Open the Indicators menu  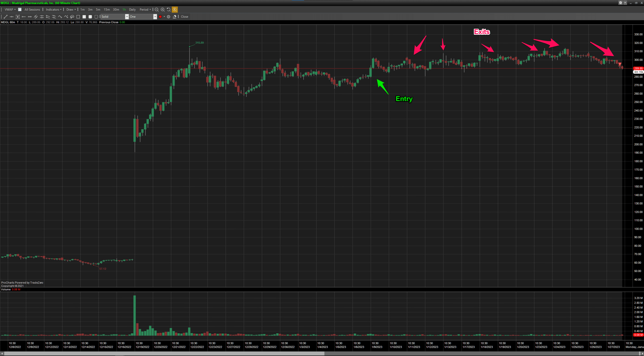click(x=54, y=10)
